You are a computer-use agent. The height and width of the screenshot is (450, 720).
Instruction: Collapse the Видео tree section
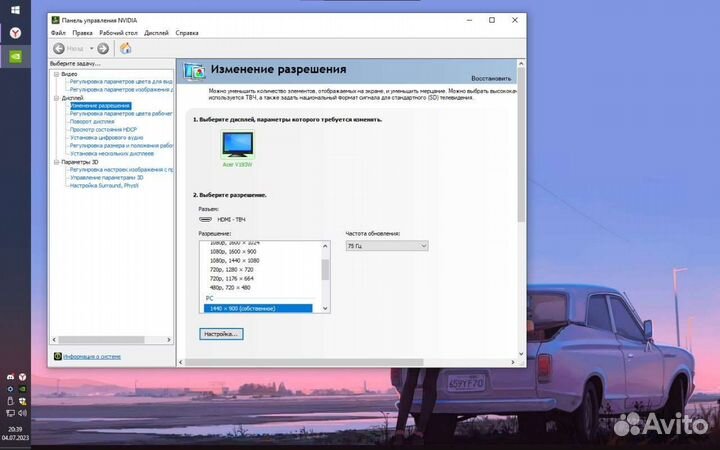[56, 74]
